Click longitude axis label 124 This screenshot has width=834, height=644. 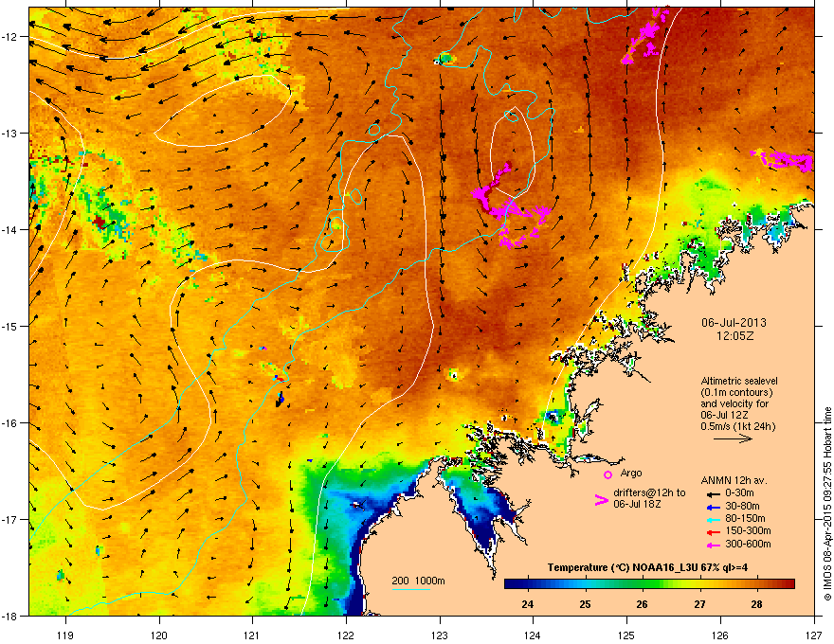pos(533,635)
